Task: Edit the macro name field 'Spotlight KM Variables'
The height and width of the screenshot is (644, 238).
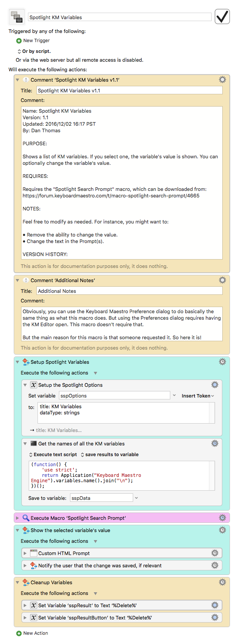Action: (120, 17)
